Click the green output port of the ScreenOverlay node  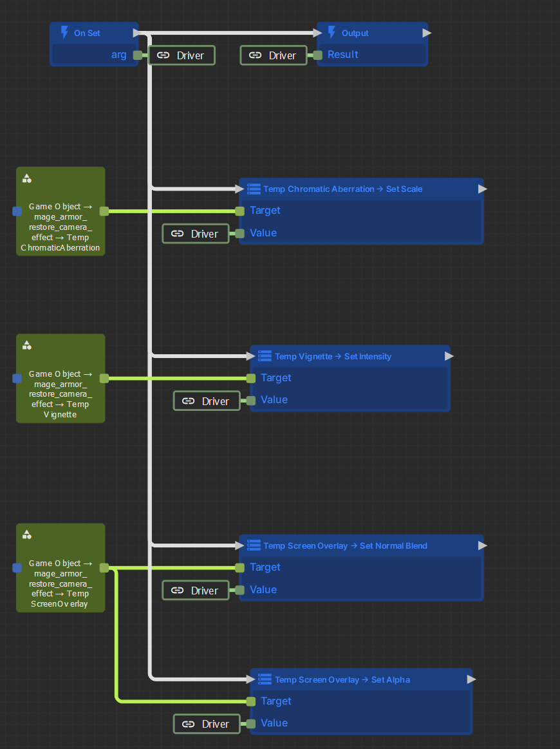(104, 567)
